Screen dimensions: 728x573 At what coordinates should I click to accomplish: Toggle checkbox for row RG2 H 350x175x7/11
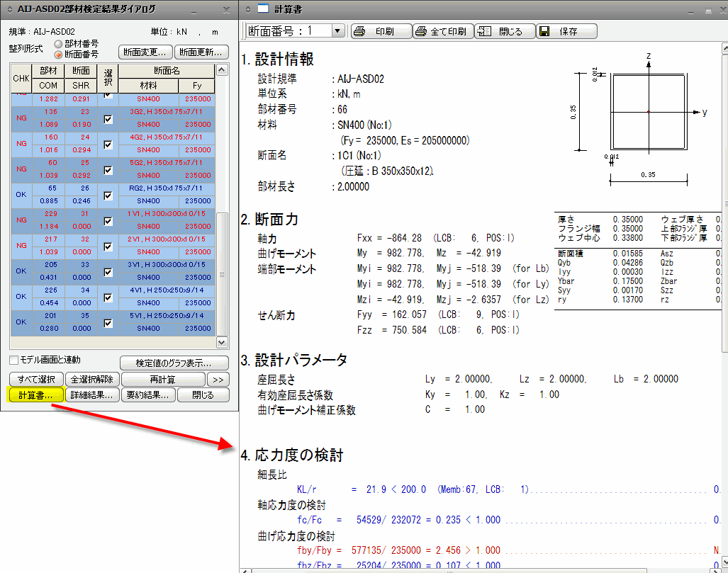pos(108,195)
